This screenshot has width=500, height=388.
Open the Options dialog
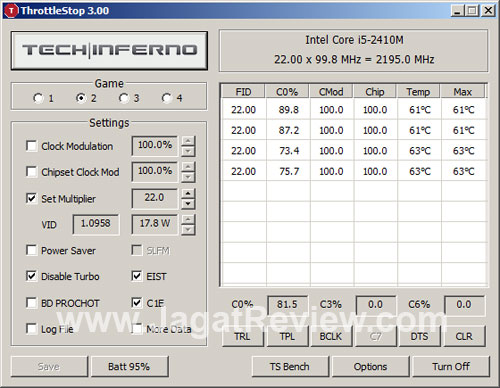click(371, 367)
